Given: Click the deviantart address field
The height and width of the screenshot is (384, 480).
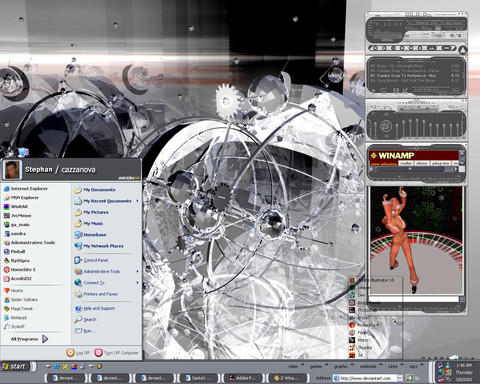Looking at the screenshot, I should (365, 378).
